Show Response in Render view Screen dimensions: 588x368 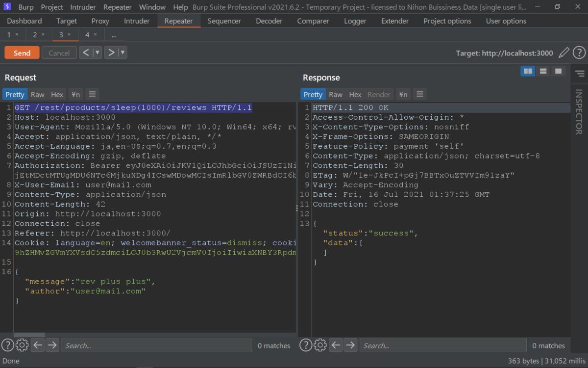[x=379, y=94]
